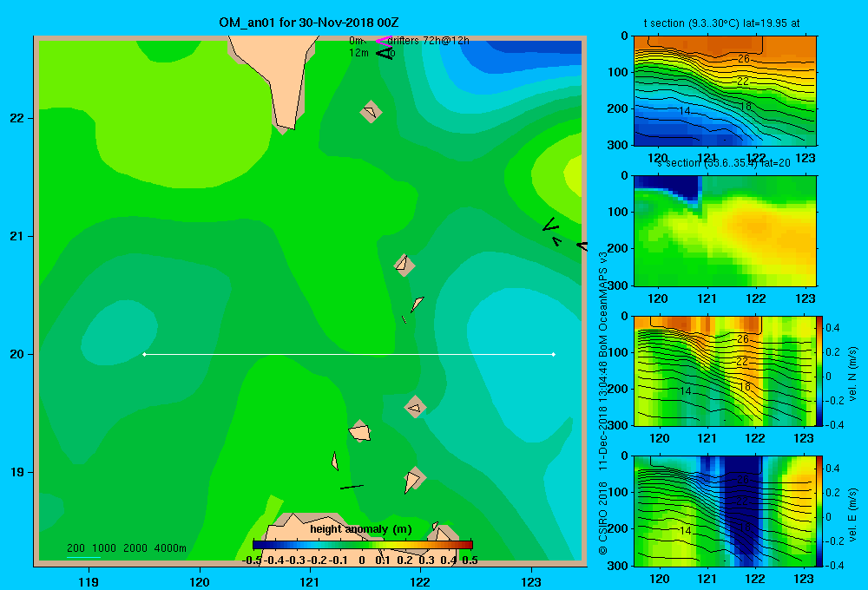The image size is (868, 590).
Task: Open the s section salinity panel
Action: point(725,231)
